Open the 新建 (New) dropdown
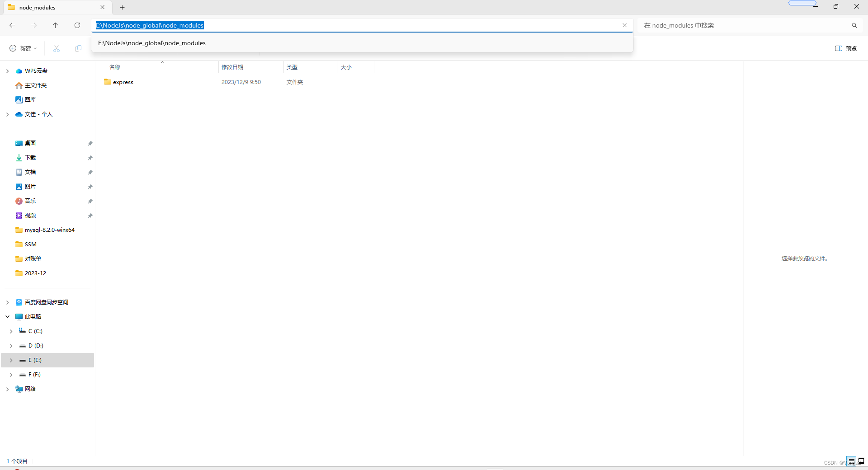The image size is (868, 470). pos(24,48)
